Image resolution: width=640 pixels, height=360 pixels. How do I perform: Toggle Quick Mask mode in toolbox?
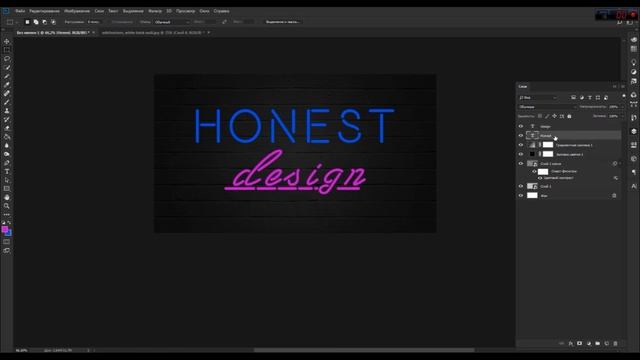point(7,242)
